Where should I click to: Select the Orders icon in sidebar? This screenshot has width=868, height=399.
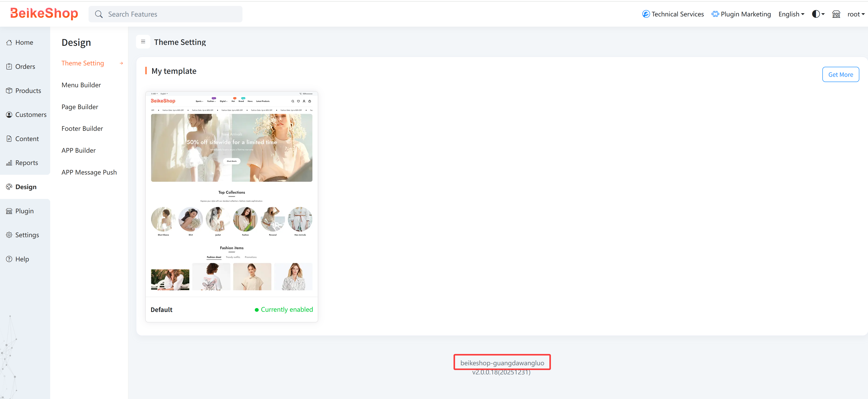9,66
